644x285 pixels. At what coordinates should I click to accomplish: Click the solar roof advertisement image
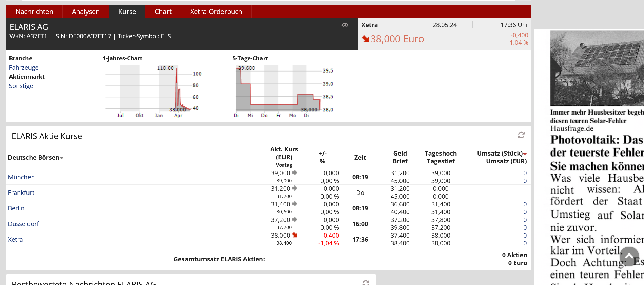pos(597,68)
